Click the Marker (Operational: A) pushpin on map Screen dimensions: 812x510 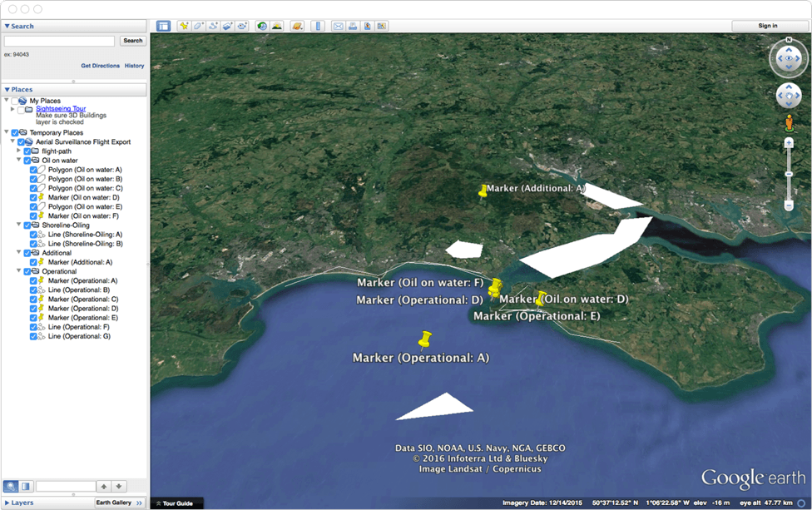tap(424, 339)
